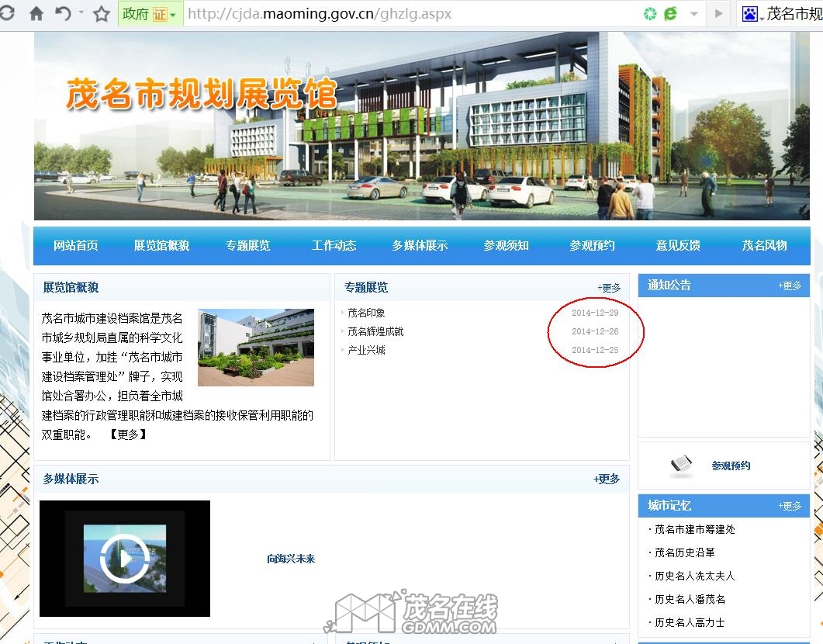
Task: Select 多媒体展示 in the navigation bar
Action: [x=420, y=245]
